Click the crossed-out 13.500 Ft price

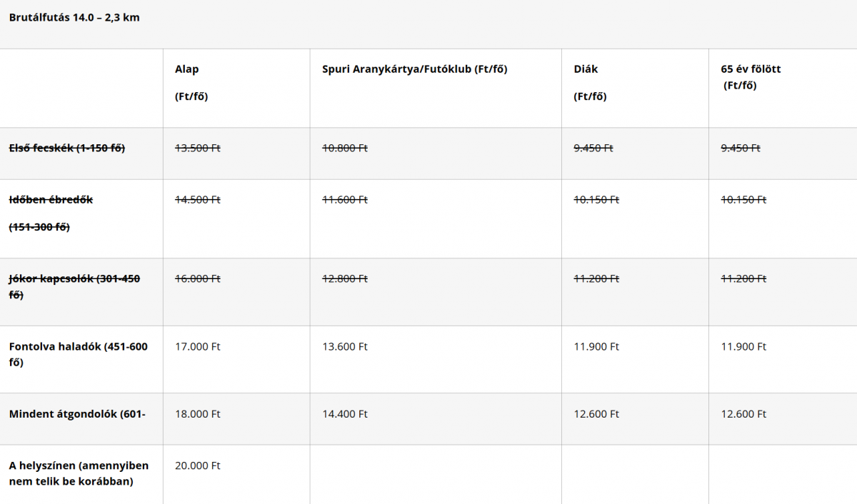tap(198, 148)
